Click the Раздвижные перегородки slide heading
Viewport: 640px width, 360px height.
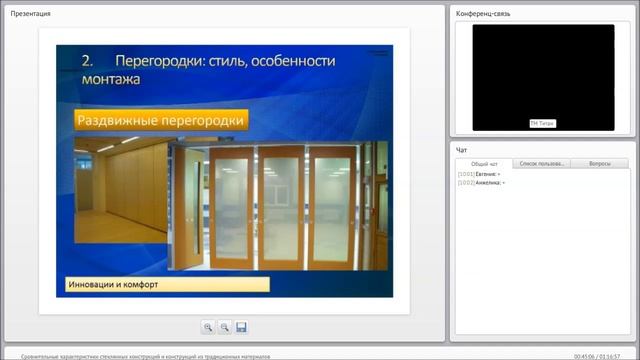click(x=161, y=120)
